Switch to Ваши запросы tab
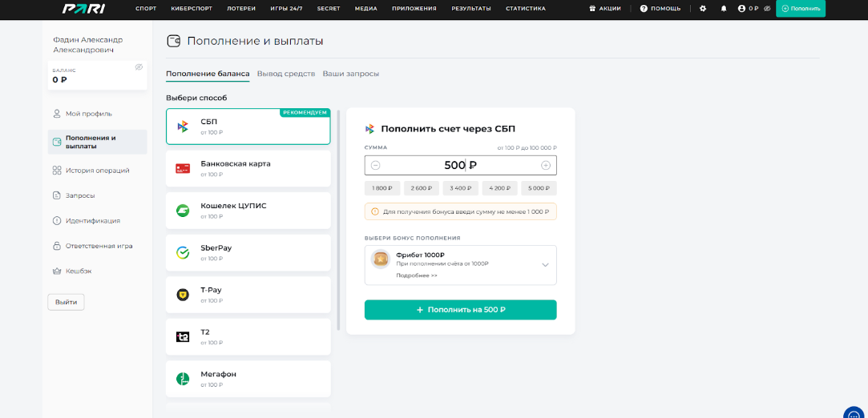 (x=351, y=74)
